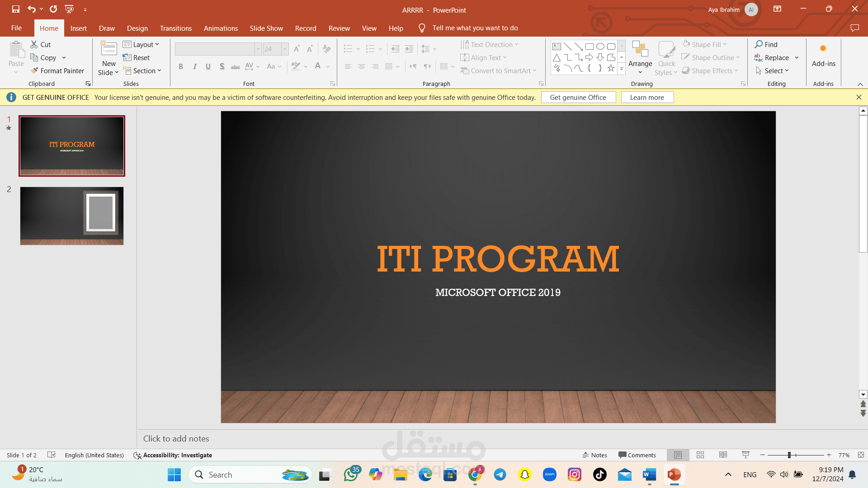
Task: Open the Comments pane icon at top right
Action: pyautogui.click(x=854, y=28)
